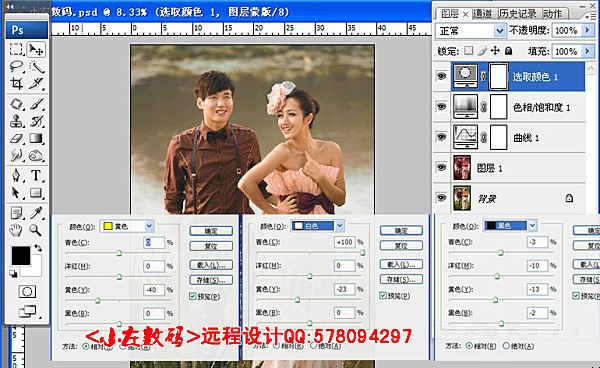Click 确定 in white color dialog

point(401,230)
